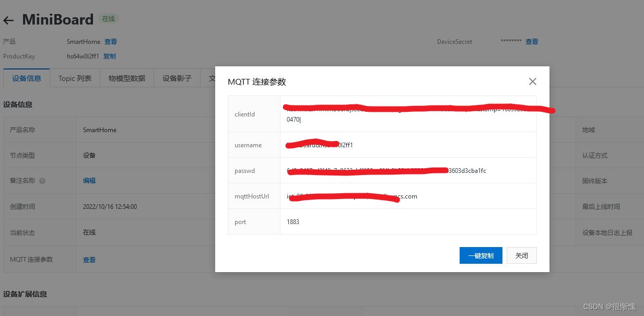Close the MQTT 连接参数 dialog with the X

(532, 81)
